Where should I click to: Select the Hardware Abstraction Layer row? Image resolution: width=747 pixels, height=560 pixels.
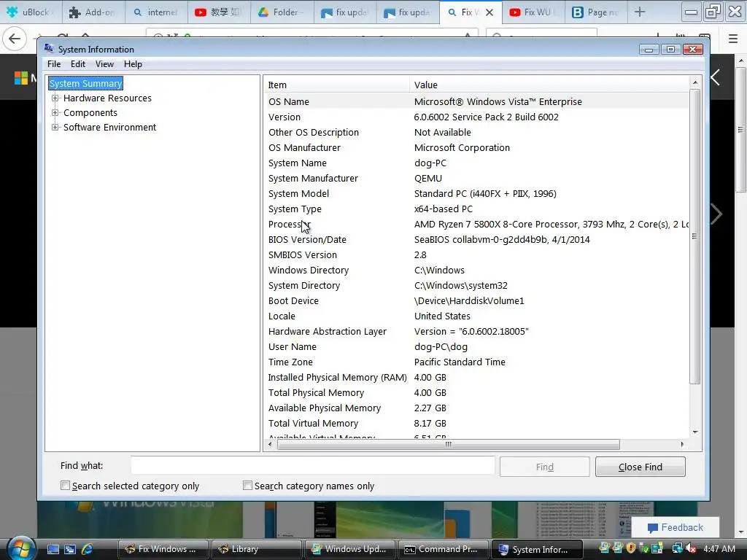476,332
